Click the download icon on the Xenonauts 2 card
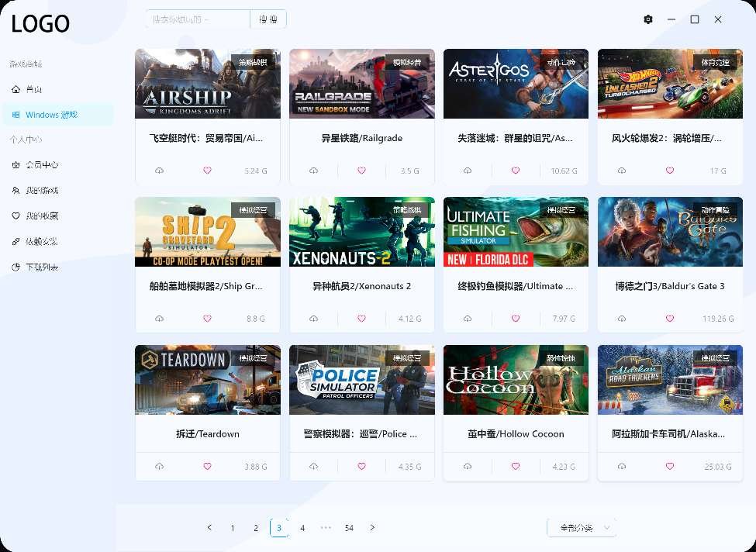Screen dimensions: 756x552 [x=314, y=319]
